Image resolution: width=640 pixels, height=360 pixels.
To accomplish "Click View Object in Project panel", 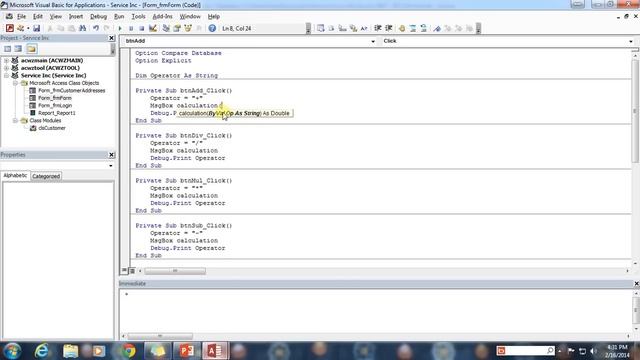I will pos(18,49).
